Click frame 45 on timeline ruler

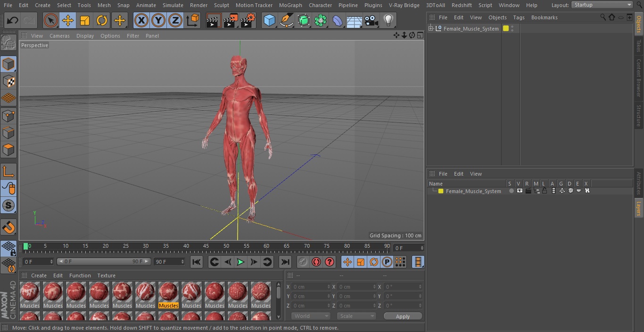click(206, 246)
